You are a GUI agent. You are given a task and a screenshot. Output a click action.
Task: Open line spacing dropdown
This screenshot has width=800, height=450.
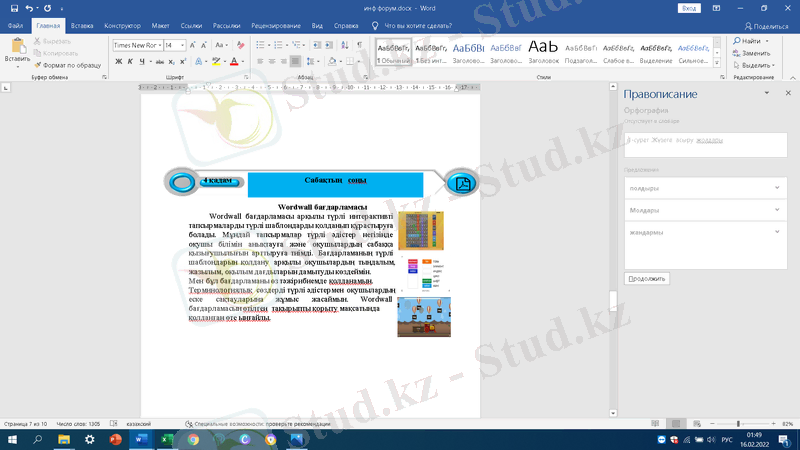[311, 62]
